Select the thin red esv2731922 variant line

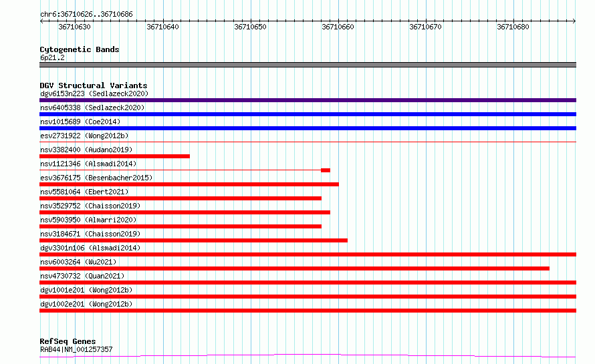click(x=308, y=142)
